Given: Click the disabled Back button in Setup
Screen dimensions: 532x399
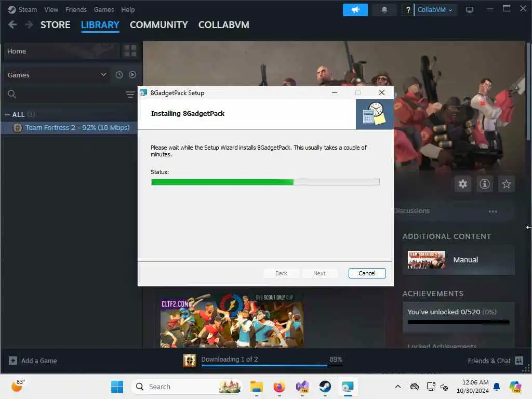Looking at the screenshot, I should click(281, 273).
